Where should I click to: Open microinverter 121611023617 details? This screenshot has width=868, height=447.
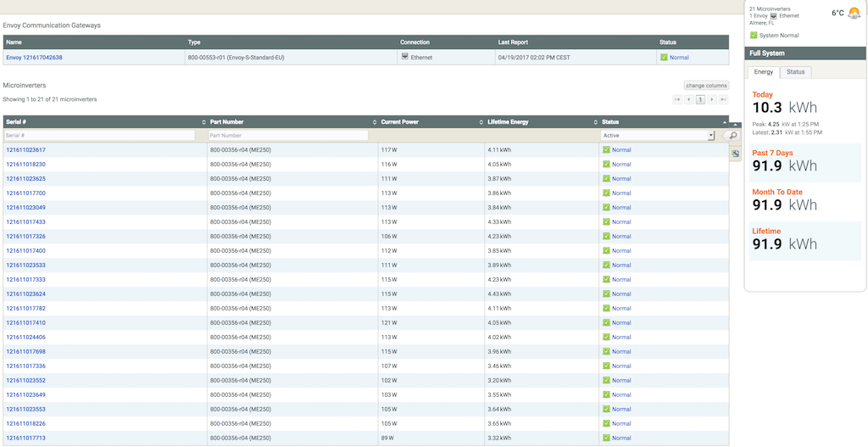click(26, 150)
